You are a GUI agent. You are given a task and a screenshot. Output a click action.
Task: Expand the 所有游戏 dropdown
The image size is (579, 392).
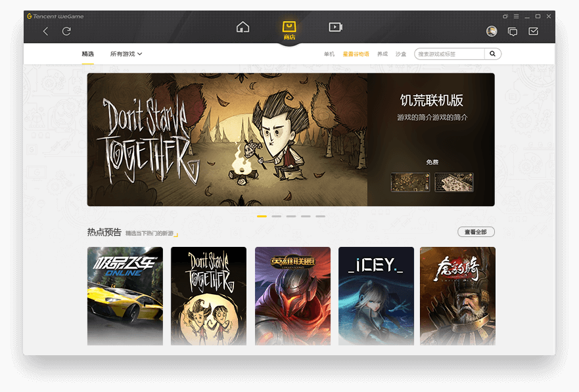126,54
